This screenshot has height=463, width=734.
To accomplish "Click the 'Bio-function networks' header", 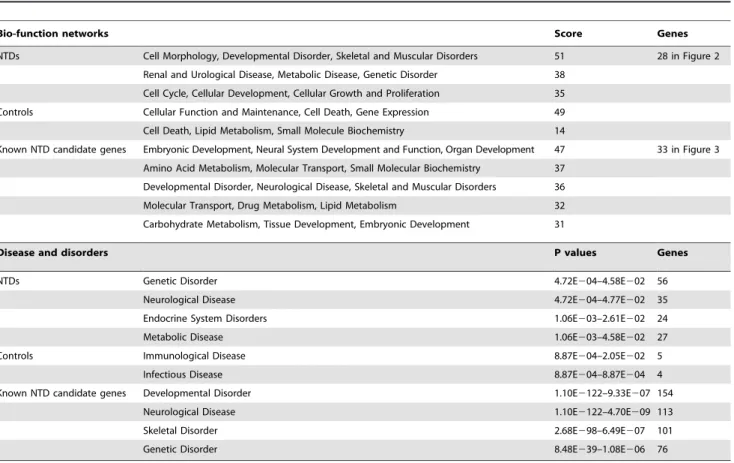I will [54, 34].
